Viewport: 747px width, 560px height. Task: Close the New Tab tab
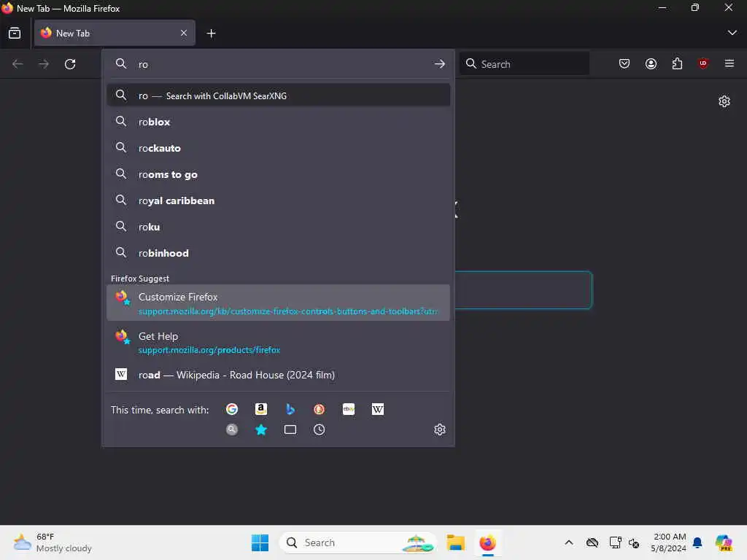click(184, 33)
